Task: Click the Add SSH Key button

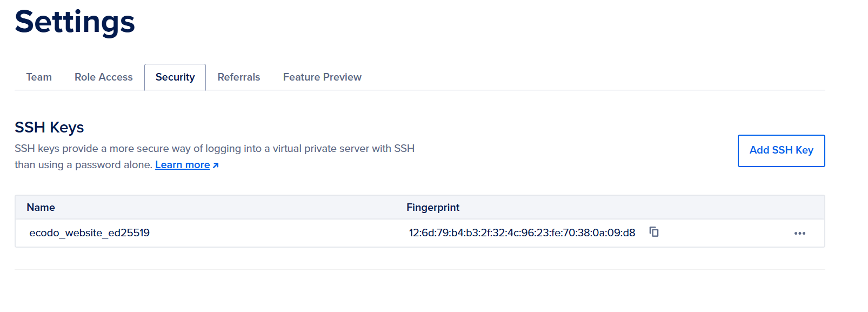Action: [781, 150]
